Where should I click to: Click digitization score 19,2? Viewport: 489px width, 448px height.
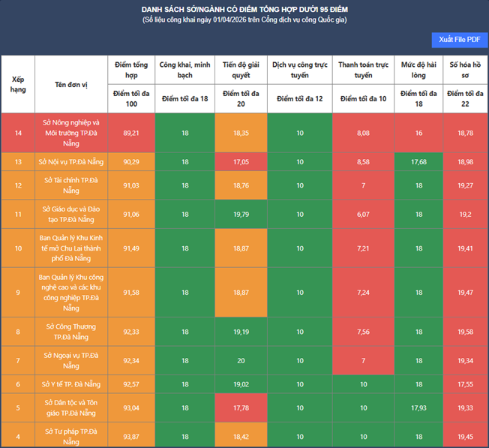(465, 214)
